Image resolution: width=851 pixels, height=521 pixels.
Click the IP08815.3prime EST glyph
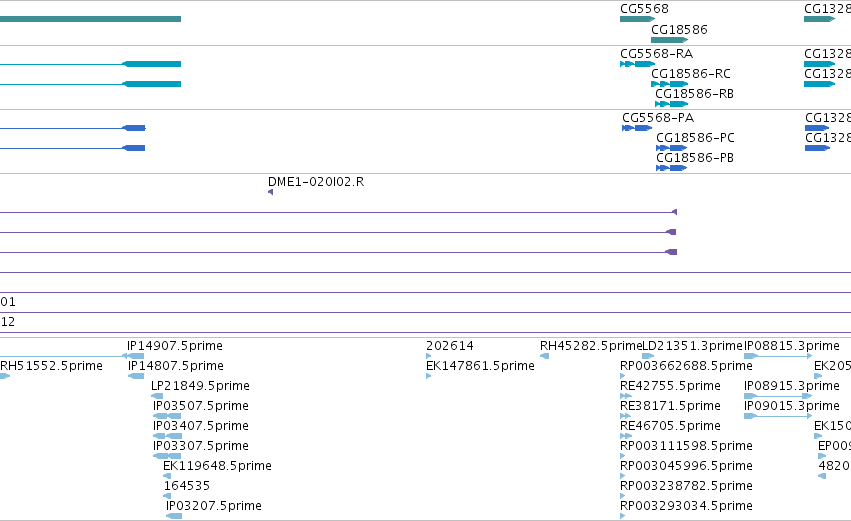tap(778, 356)
